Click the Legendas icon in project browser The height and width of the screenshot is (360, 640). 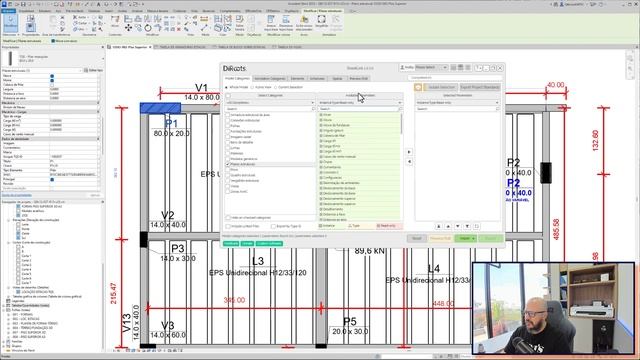pos(8,301)
